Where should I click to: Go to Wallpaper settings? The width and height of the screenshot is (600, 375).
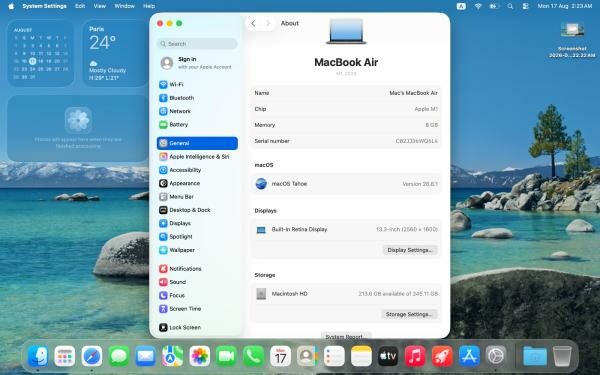tap(197, 250)
